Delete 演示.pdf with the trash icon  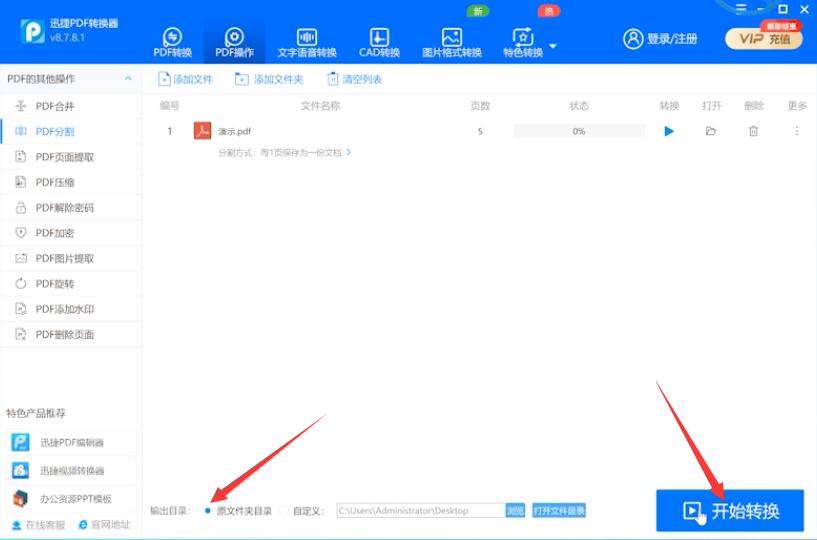[753, 131]
